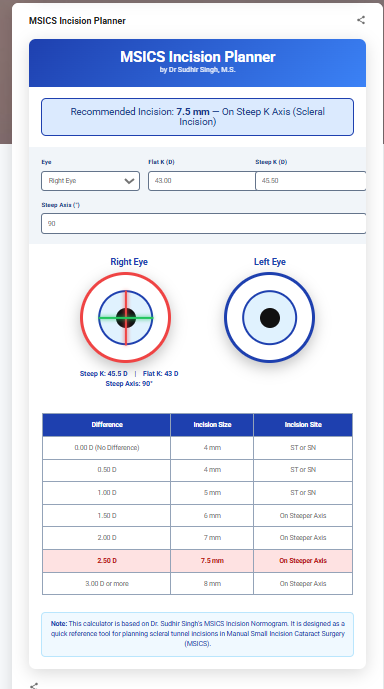Click the '2.00 D' table cell
Screen dimensions: 384x689
pyautogui.click(x=107, y=538)
